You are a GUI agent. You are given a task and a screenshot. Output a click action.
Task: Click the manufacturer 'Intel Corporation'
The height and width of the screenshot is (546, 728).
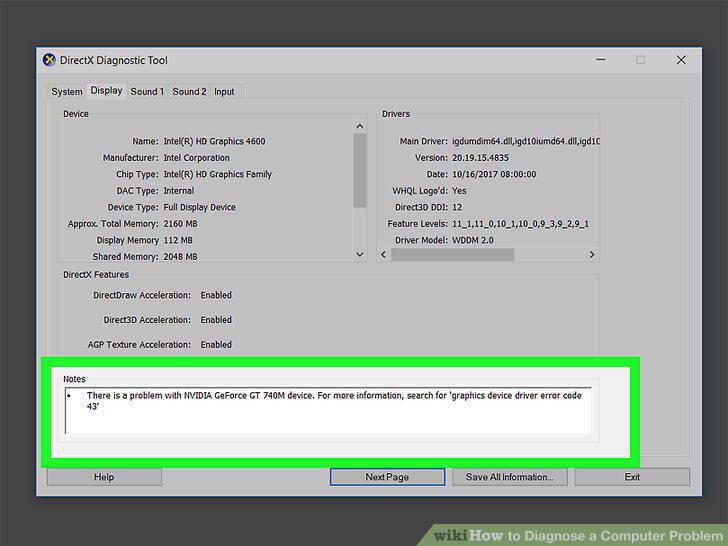(x=196, y=158)
